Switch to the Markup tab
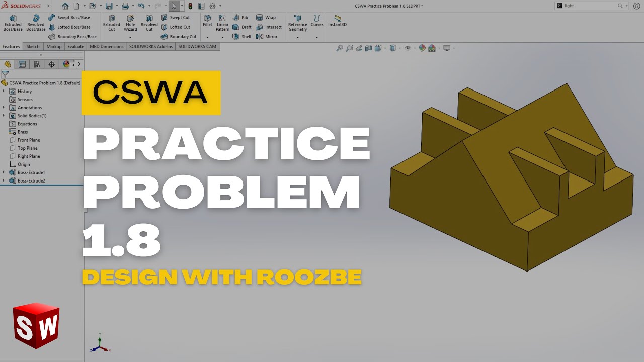This screenshot has height=362, width=644. tap(54, 47)
